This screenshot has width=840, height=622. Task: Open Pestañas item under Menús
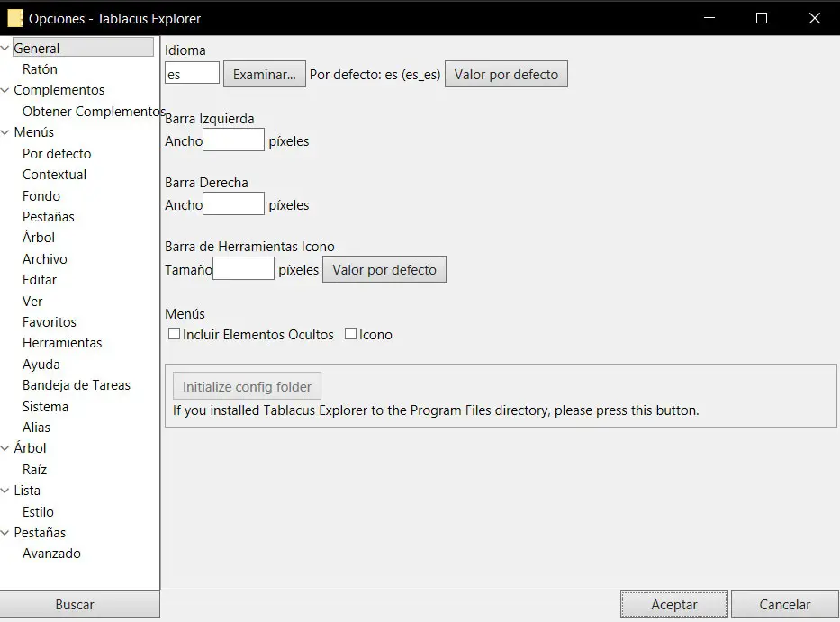coord(49,217)
